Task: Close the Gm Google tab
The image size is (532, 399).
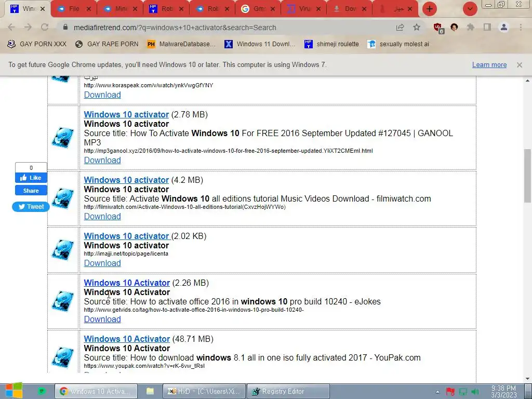Action: click(x=273, y=9)
